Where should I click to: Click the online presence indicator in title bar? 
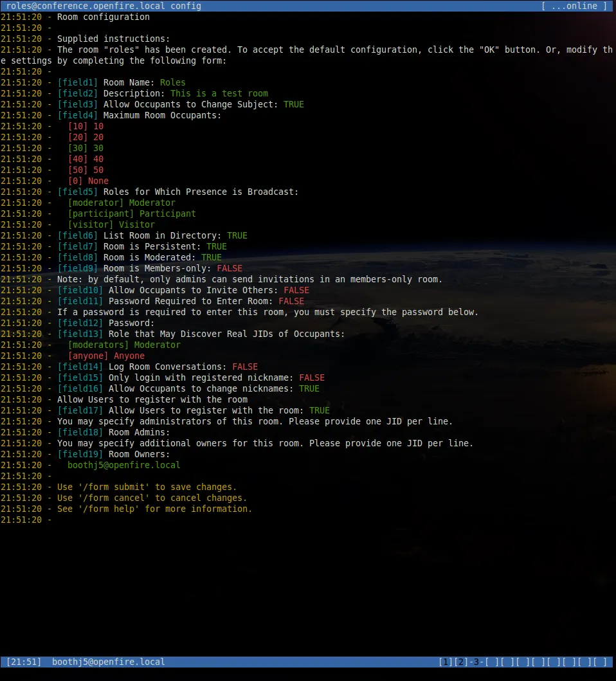tap(575, 6)
